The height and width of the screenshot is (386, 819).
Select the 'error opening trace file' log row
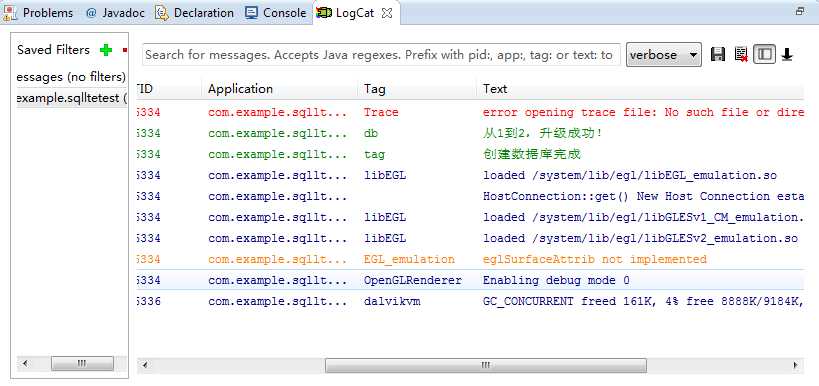(x=470, y=112)
